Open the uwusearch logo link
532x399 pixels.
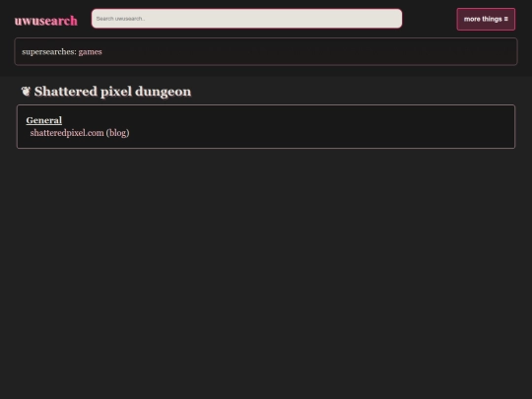45,21
